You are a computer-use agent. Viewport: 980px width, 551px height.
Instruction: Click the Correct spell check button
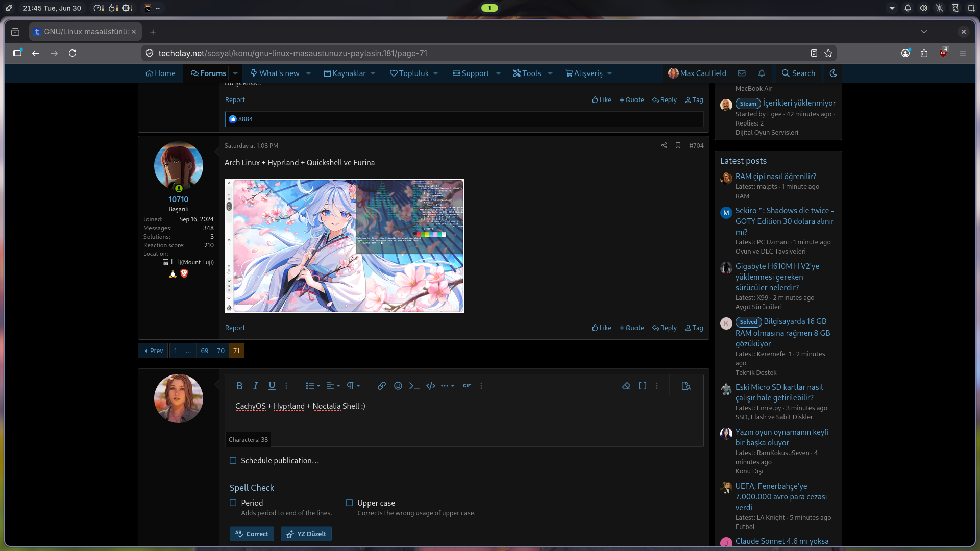click(x=252, y=534)
